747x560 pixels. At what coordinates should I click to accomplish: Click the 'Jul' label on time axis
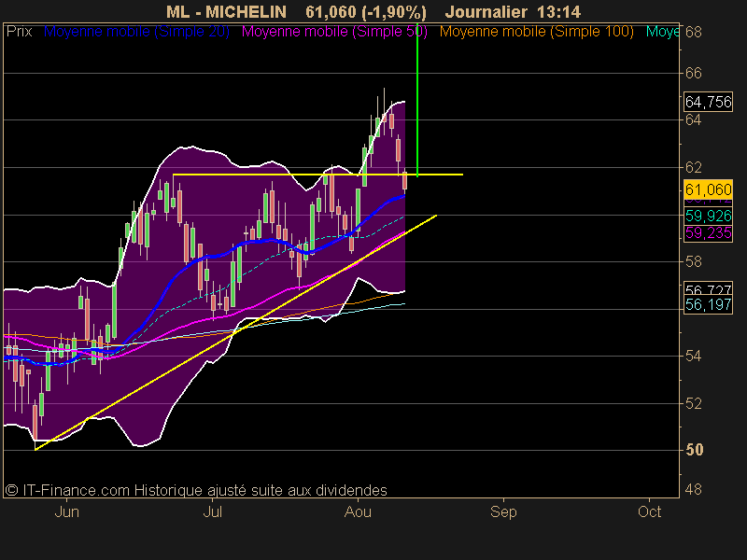(213, 511)
